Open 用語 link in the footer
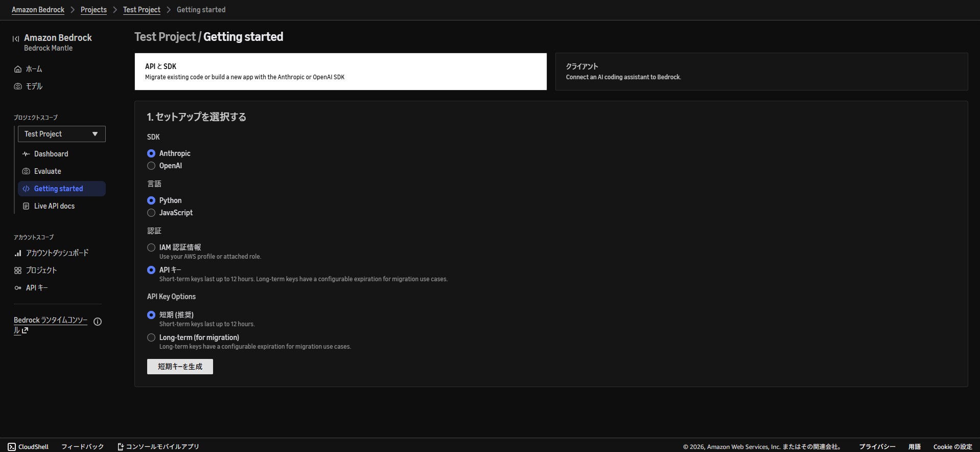Image resolution: width=980 pixels, height=452 pixels. (x=914, y=447)
